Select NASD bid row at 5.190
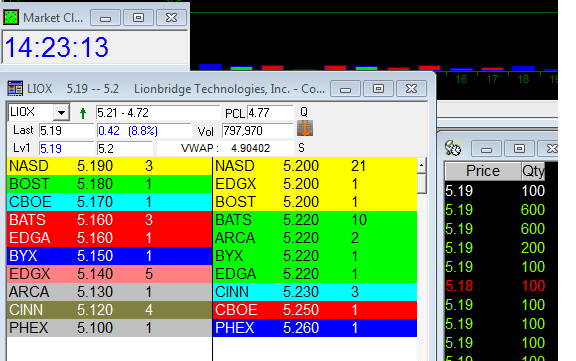Image resolution: width=576 pixels, height=361 pixels. 109,166
